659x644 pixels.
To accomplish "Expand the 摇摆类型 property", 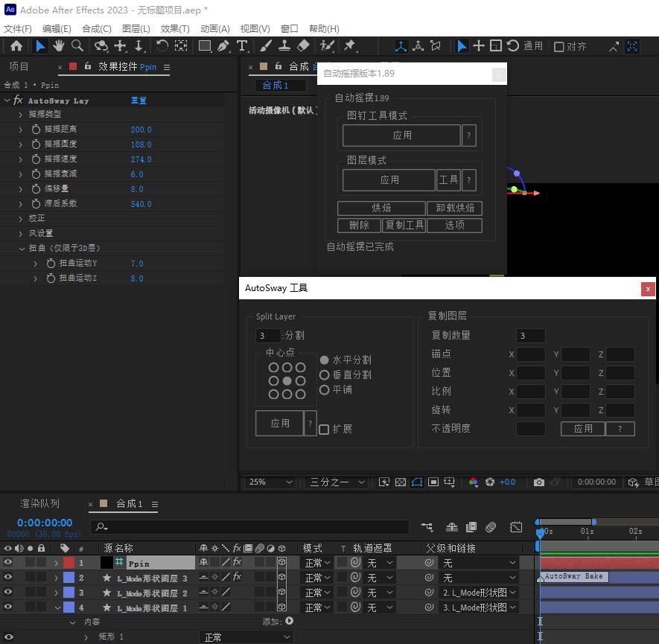I will (21, 114).
